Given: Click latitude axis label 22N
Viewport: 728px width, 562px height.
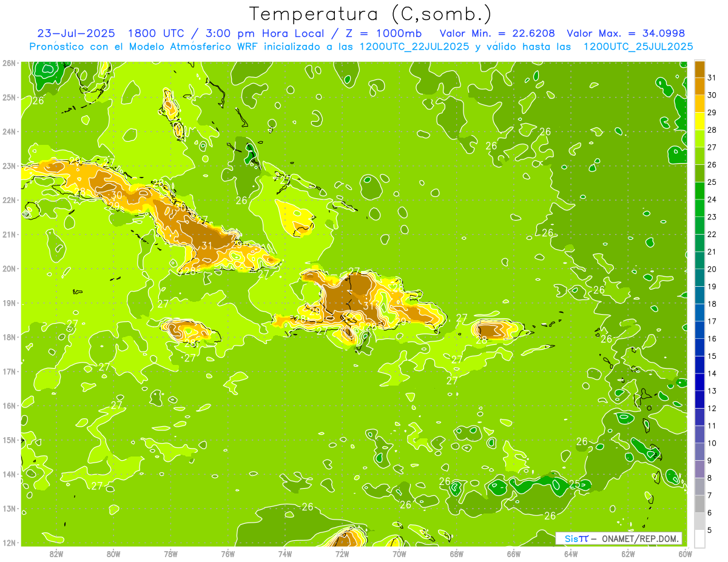Looking at the screenshot, I should click(9, 200).
